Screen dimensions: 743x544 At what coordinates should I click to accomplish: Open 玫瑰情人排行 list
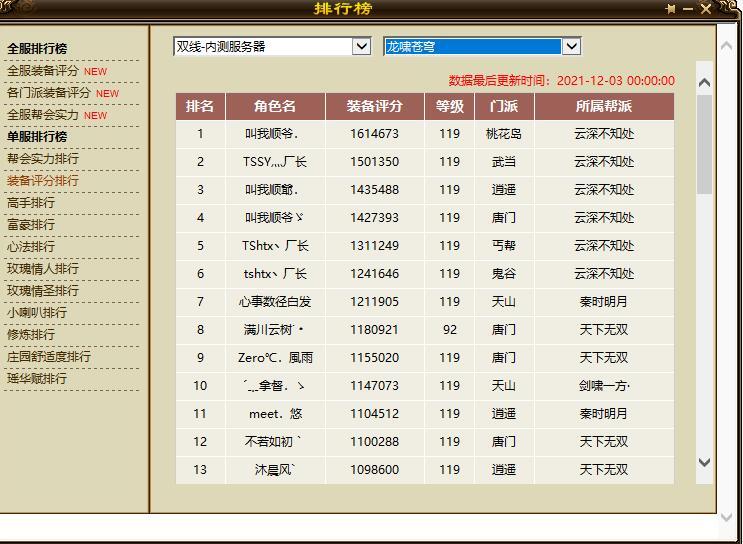coord(43,269)
